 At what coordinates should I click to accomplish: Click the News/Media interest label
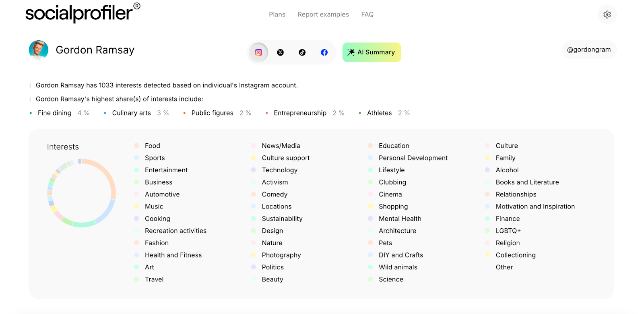281,146
